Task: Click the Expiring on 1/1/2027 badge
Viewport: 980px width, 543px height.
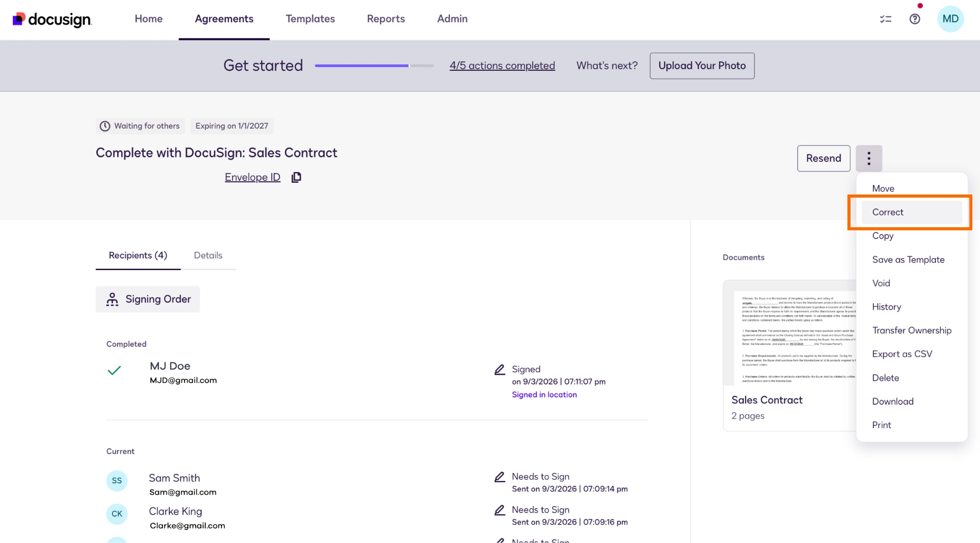Action: pos(232,126)
